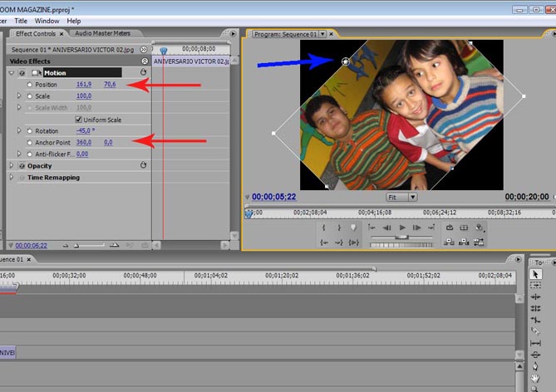This screenshot has height=392, width=556.
Task: Select the Selection arrow tool
Action: point(536,274)
